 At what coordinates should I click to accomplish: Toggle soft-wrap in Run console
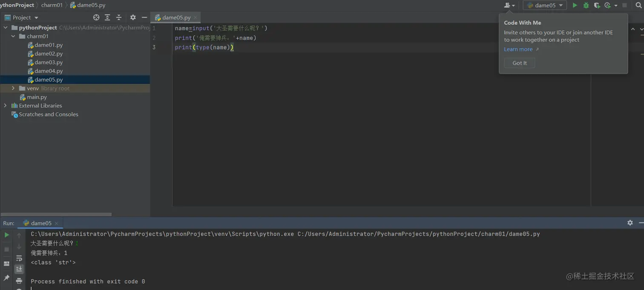(x=19, y=258)
